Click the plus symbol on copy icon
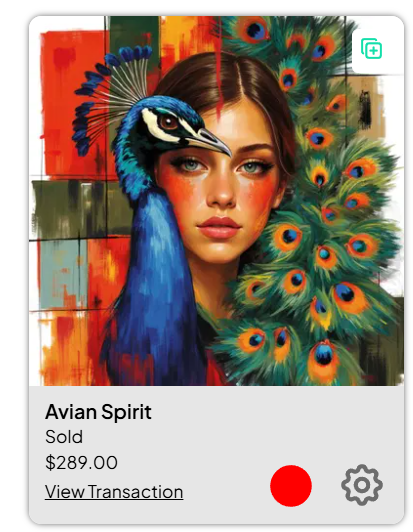The width and height of the screenshot is (413, 532). (x=374, y=51)
